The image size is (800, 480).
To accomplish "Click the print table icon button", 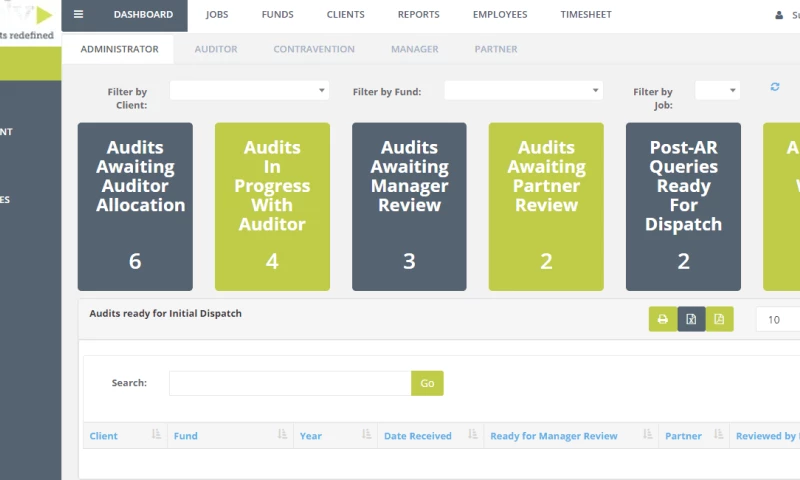I will [x=663, y=319].
